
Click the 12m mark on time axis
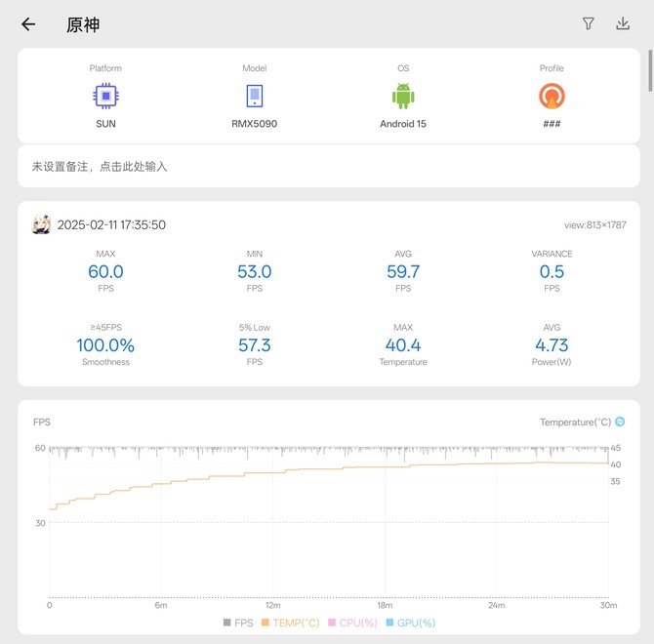[272, 605]
